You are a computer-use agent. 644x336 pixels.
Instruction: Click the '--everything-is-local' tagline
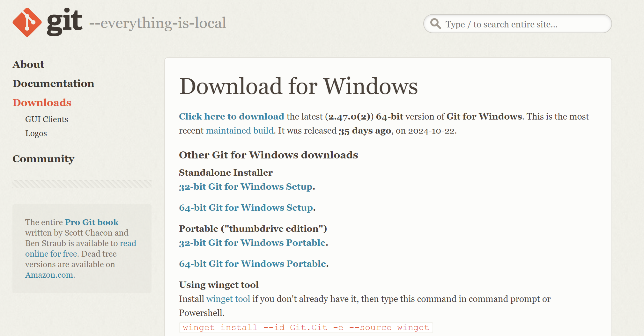158,23
